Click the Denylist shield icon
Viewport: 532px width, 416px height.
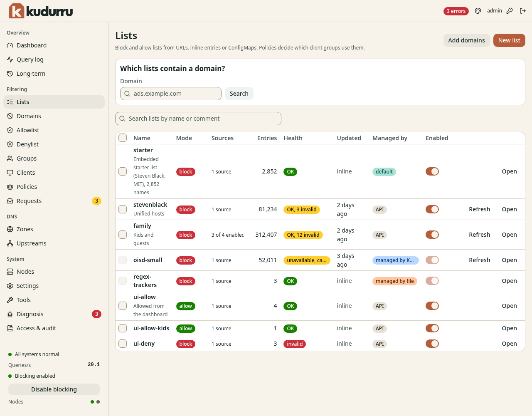pos(10,144)
